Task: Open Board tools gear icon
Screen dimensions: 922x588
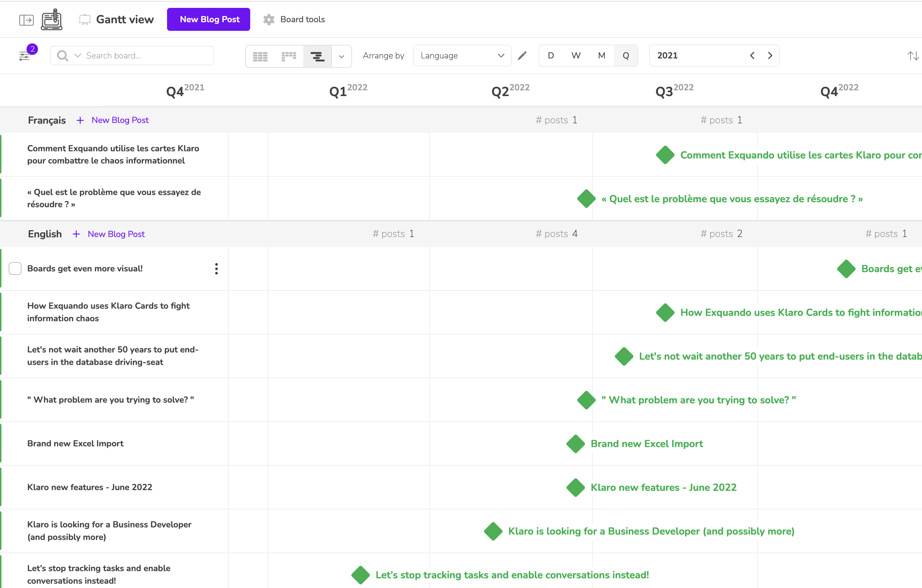Action: [269, 19]
